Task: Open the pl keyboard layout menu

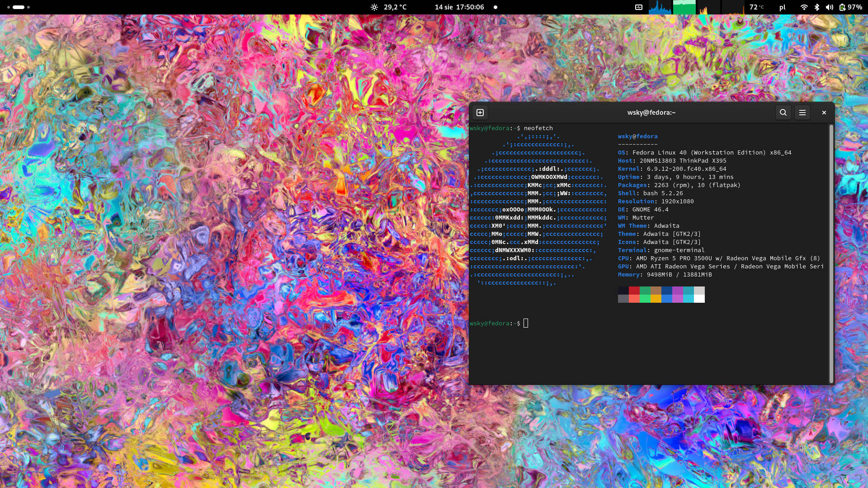Action: point(782,7)
